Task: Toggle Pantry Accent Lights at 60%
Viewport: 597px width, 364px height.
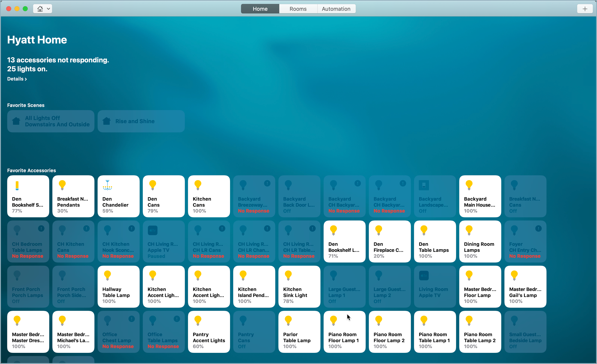Action: pos(209,332)
